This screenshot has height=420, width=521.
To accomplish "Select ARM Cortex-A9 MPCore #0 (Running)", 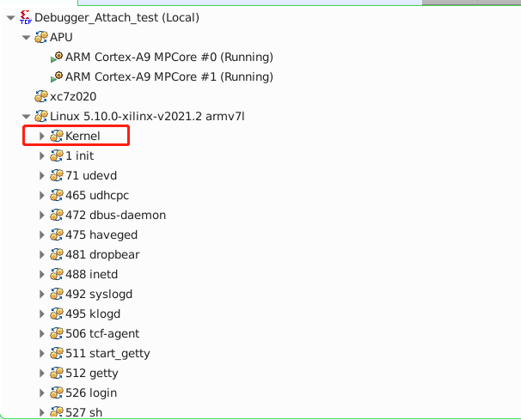I will click(169, 57).
